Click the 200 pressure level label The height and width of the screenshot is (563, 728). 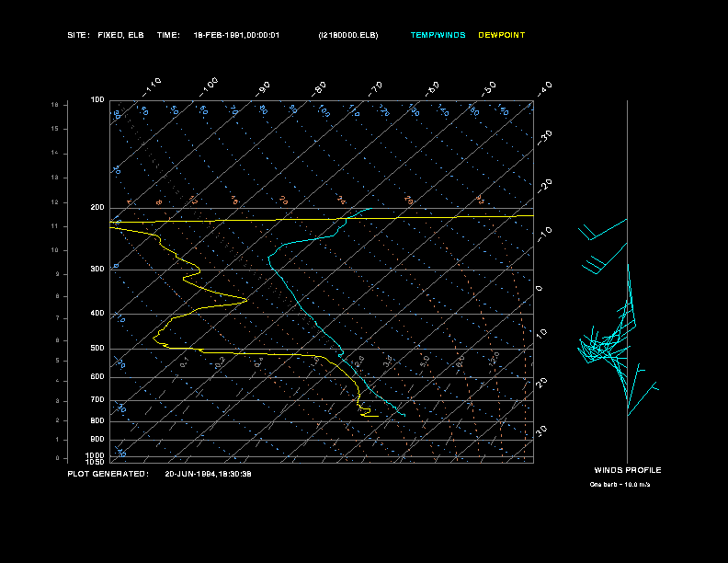click(x=97, y=208)
